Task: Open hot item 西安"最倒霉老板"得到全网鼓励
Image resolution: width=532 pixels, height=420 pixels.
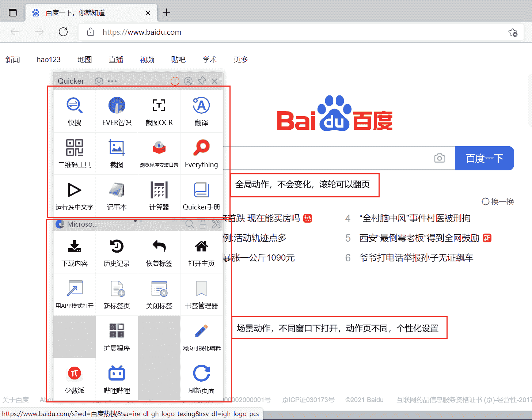Action: tap(419, 238)
